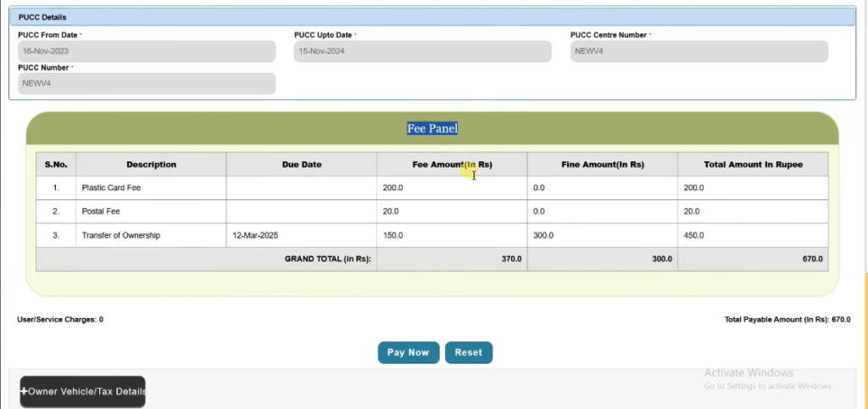
Task: Click the Fee Amount(In Rs) column header
Action: (451, 165)
